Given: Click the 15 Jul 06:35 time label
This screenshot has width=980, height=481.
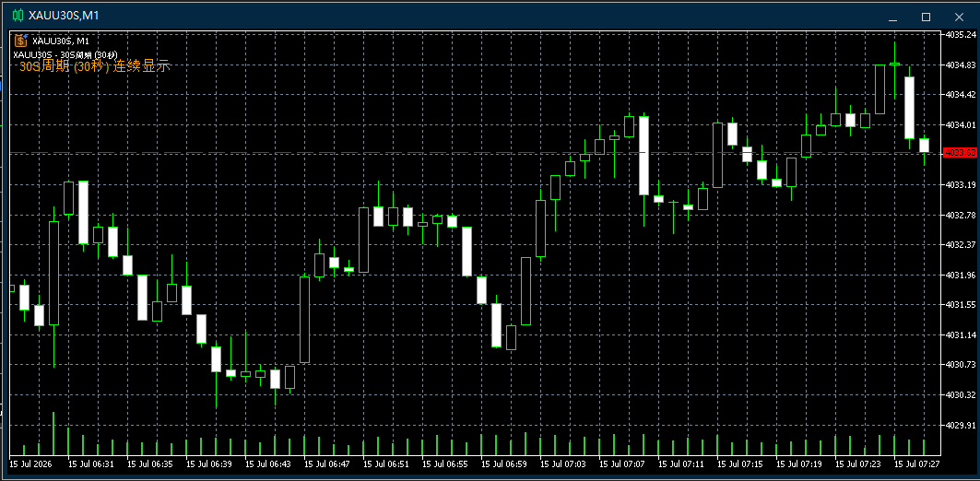Looking at the screenshot, I should pyautogui.click(x=149, y=464).
